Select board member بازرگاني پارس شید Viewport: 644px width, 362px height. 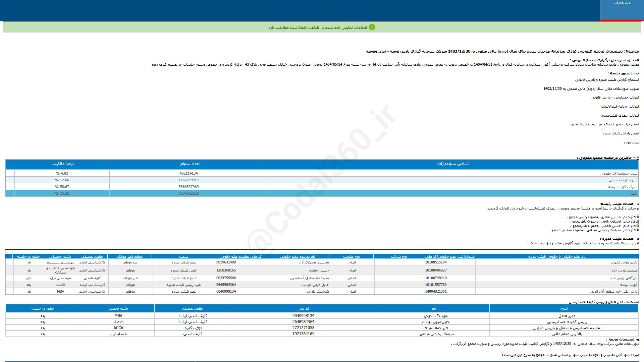click(x=623, y=278)
